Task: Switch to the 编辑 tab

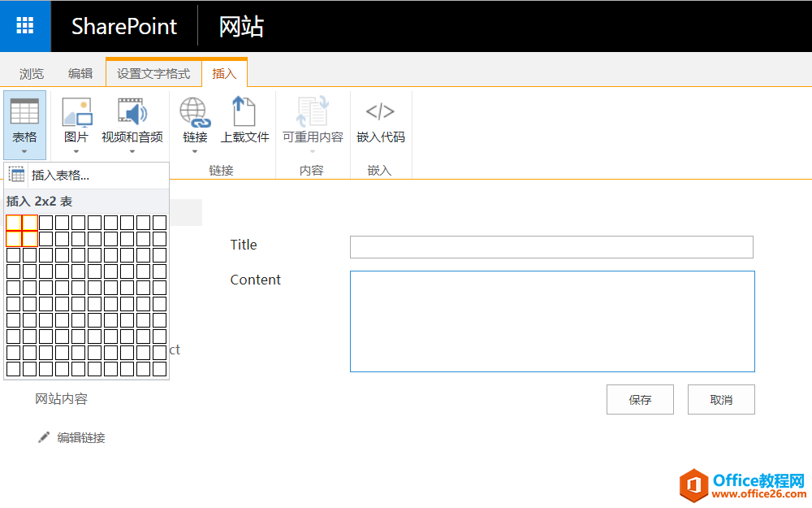Action: (81, 72)
